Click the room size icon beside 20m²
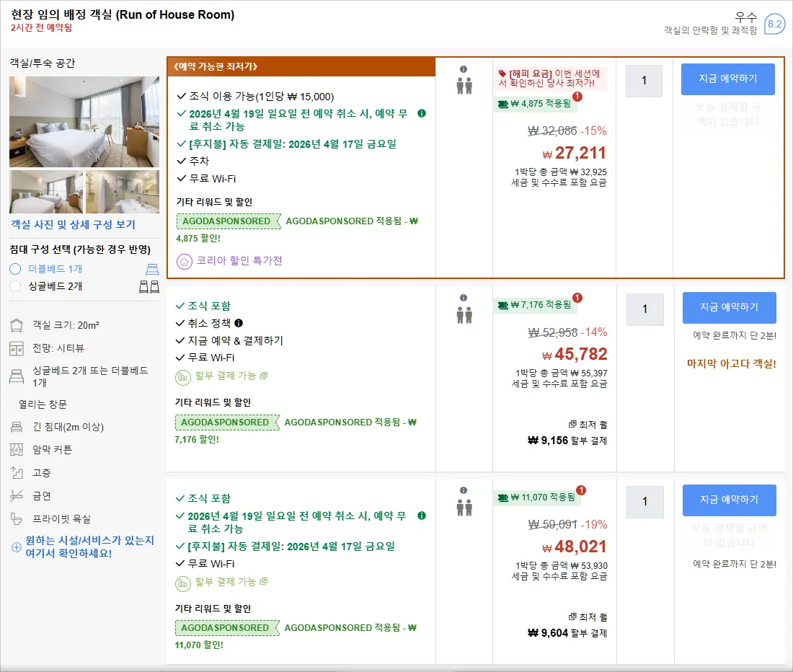 pos(17,326)
